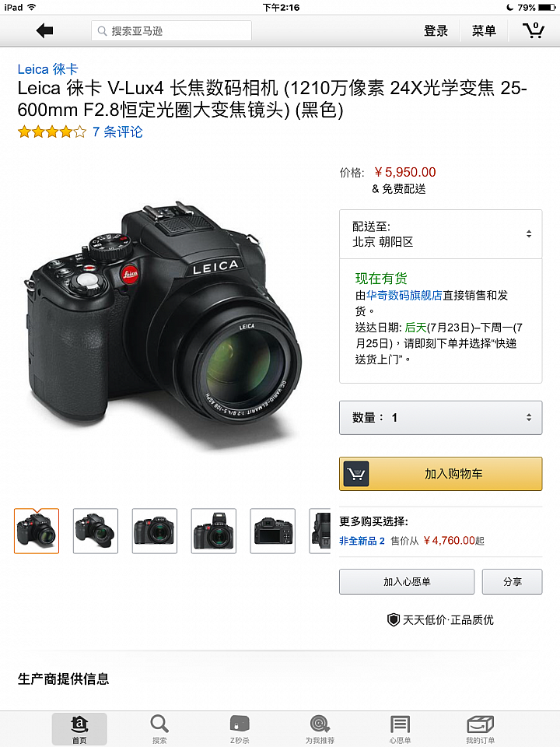Viewport: 560px width, 747px height.
Task: Add item with 加入购物车 button
Action: pos(440,474)
